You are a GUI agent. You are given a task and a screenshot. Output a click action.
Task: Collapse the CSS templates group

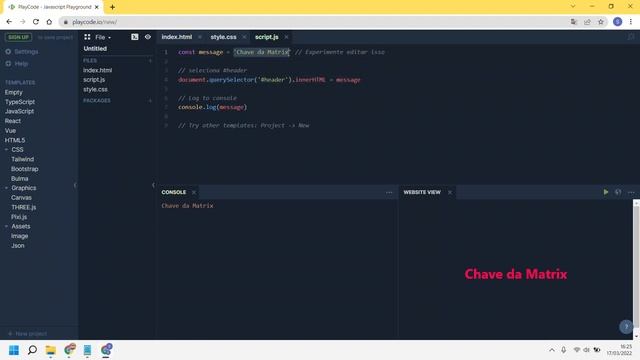pyautogui.click(x=7, y=150)
